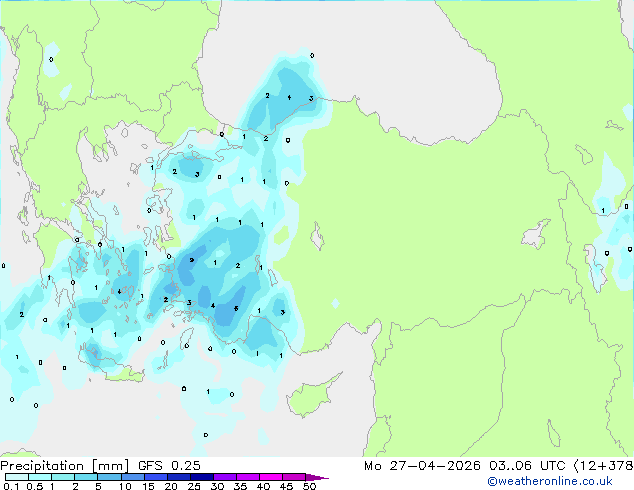
Task: Click the '03..06 UTC' time text
Action: (x=527, y=466)
